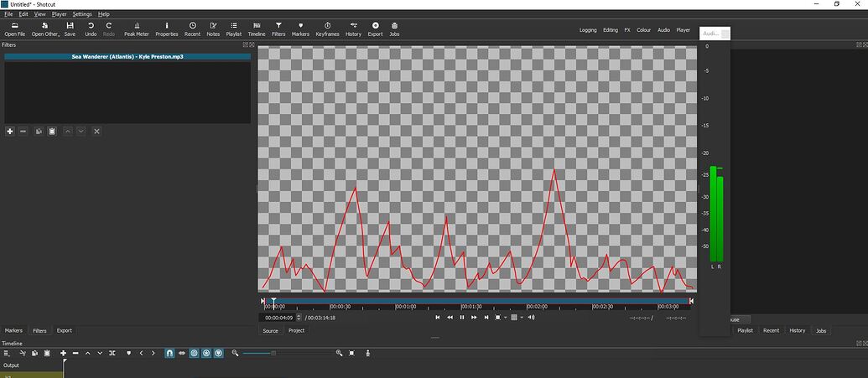
Task: Add a filter with the plus button
Action: (9, 131)
